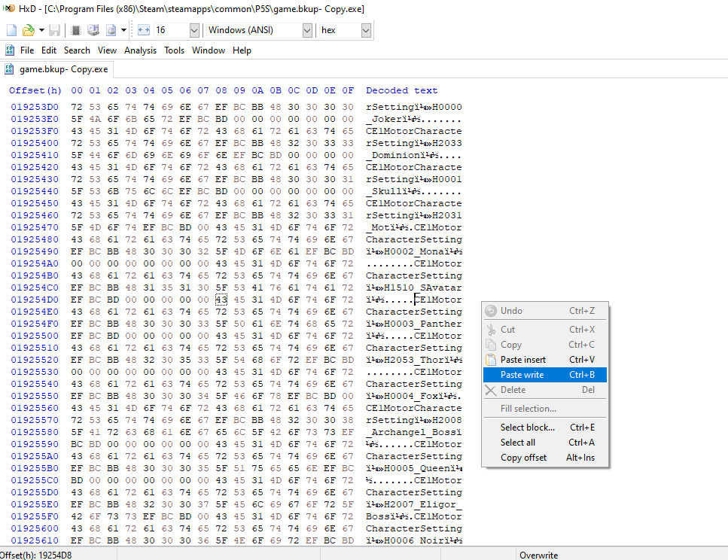Click the Decoded text column header
Screen dimensions: 728x560
point(401,90)
